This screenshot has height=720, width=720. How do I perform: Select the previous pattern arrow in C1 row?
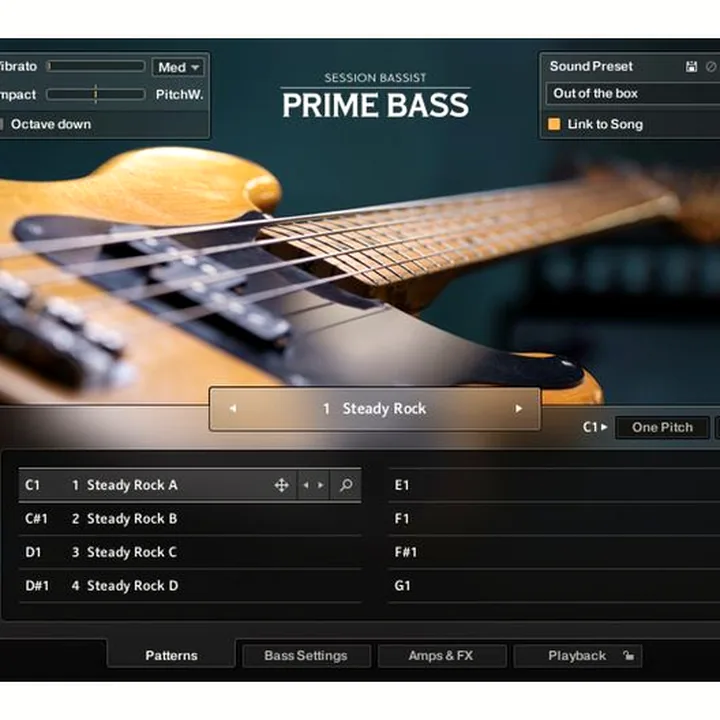point(306,485)
